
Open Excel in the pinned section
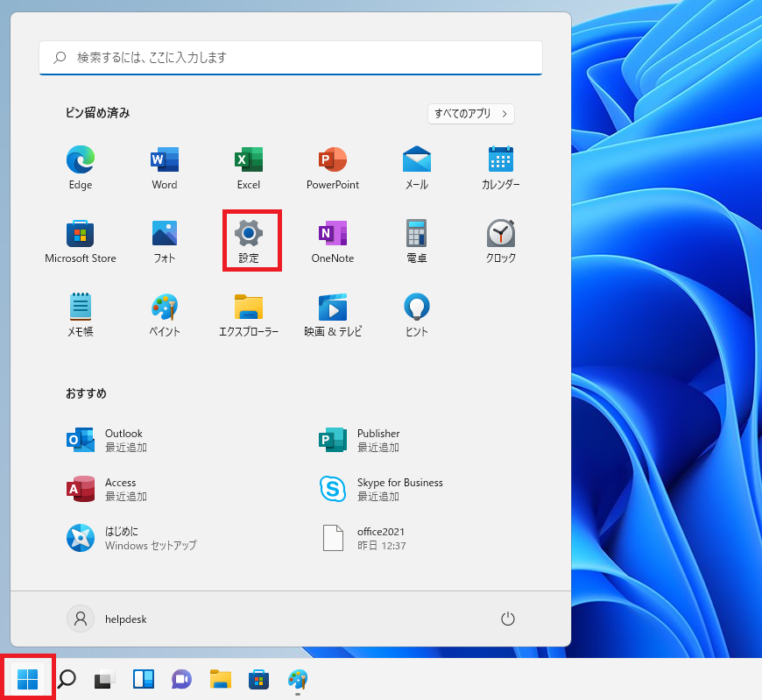click(249, 167)
